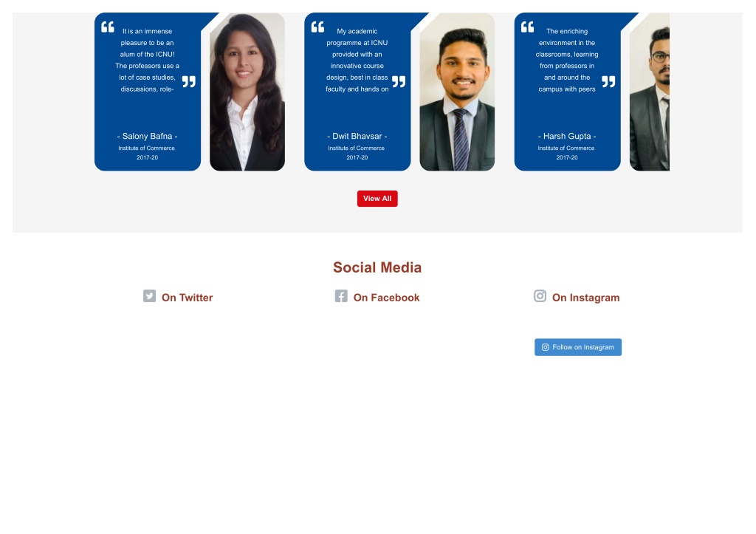Viewport: 756px width, 534px height.
Task: Select the partially visible Harsh Gupta photo
Action: click(x=650, y=92)
